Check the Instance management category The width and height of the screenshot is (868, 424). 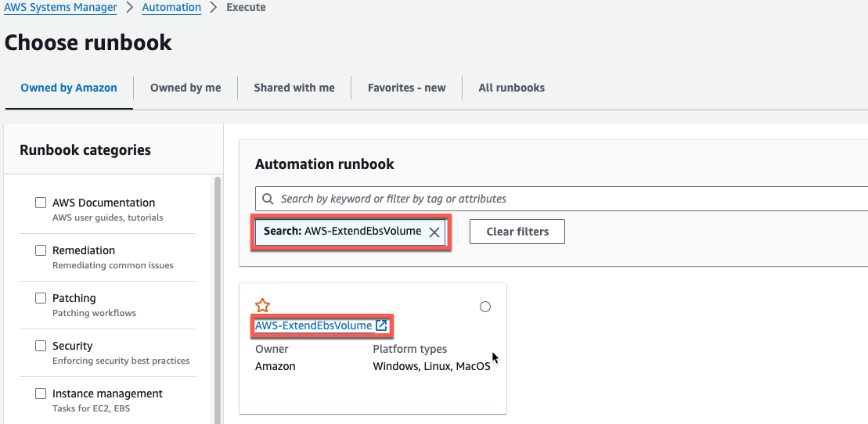[x=41, y=393]
